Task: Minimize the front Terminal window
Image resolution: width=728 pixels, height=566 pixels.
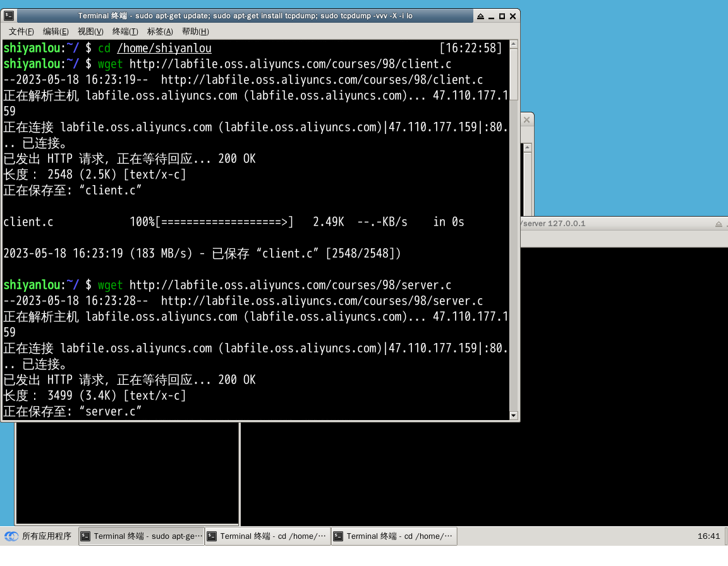Action: (491, 16)
